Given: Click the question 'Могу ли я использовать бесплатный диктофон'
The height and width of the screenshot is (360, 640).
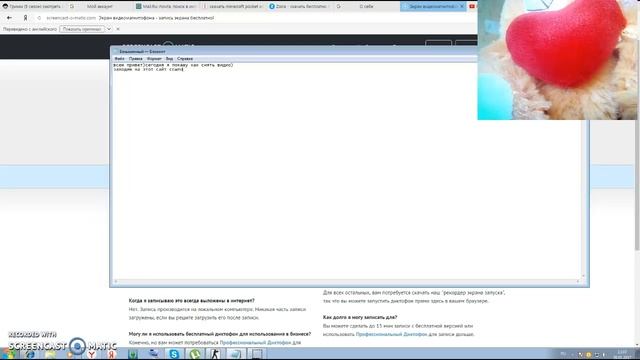Looking at the screenshot, I should click(x=220, y=334).
